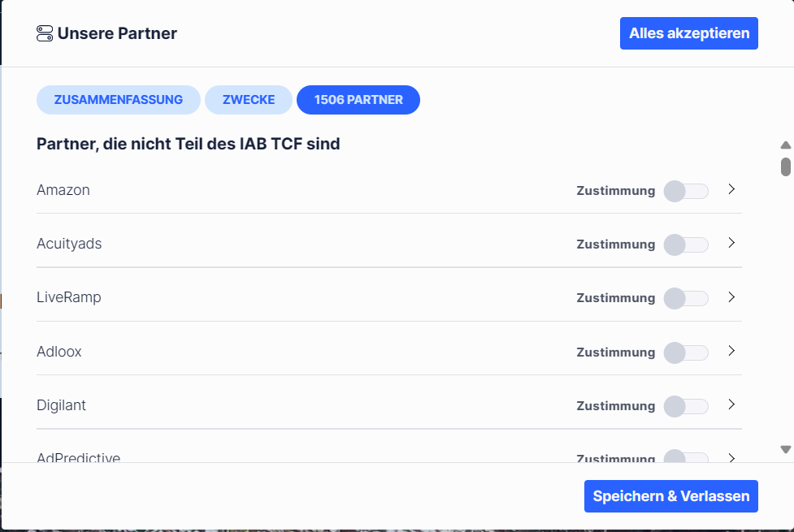The height and width of the screenshot is (532, 794).
Task: Select the 1506 Partner tab
Action: pyautogui.click(x=358, y=100)
